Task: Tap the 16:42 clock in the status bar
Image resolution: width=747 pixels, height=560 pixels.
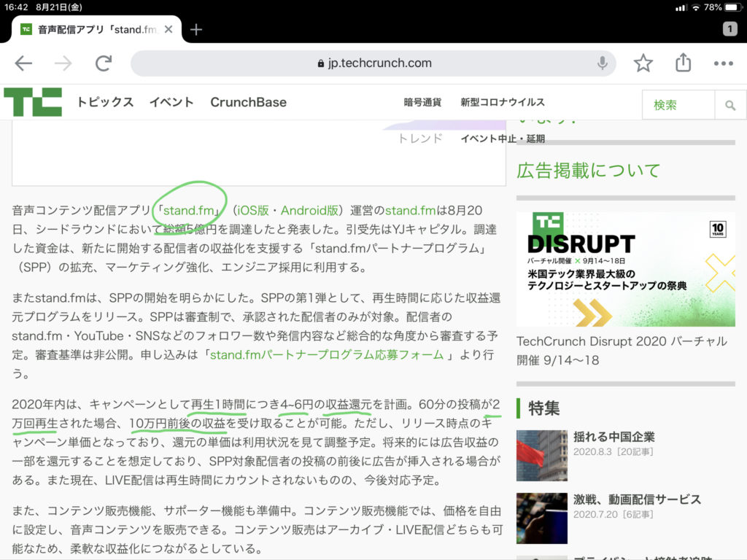Action: point(16,7)
